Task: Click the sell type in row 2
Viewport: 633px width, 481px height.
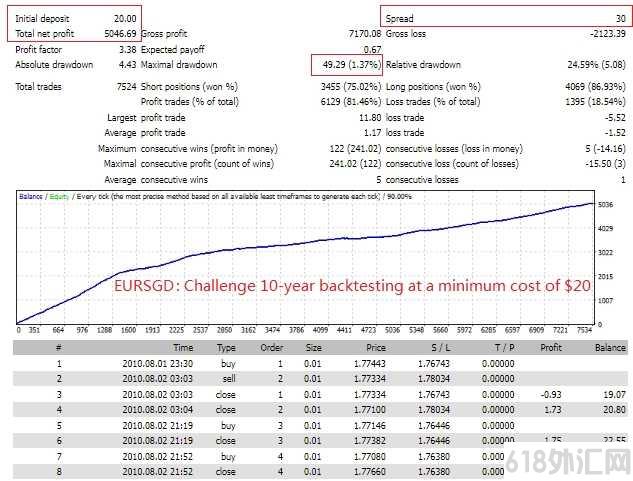Action: point(229,379)
